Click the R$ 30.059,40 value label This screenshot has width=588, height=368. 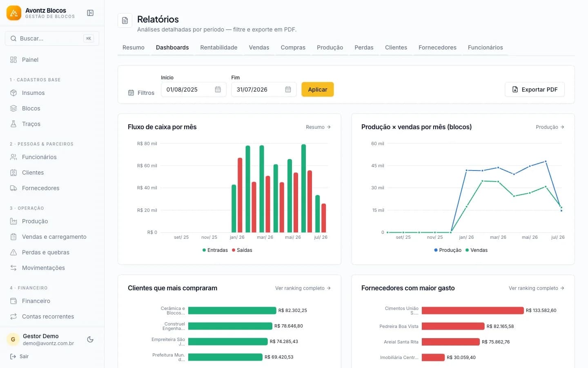coord(461,357)
